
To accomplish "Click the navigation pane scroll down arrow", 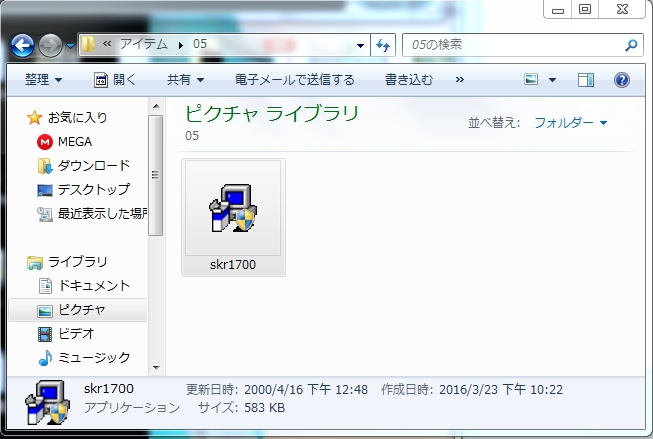I will [x=156, y=367].
